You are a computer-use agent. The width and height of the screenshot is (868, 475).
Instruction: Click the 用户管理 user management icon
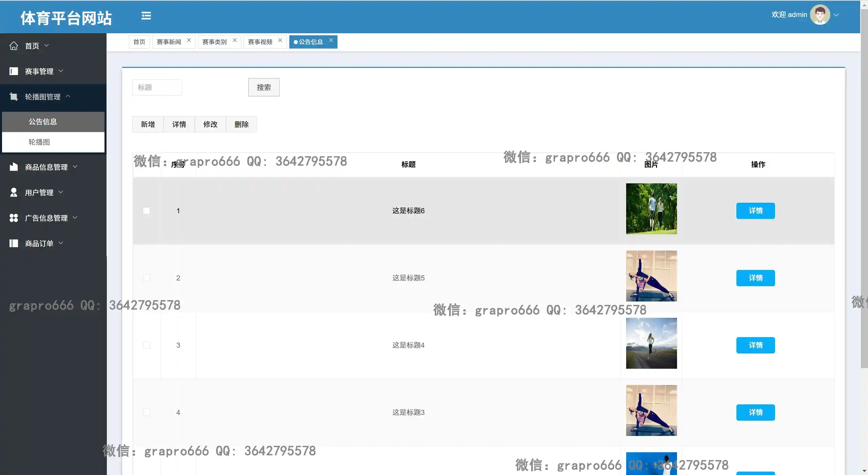click(14, 192)
